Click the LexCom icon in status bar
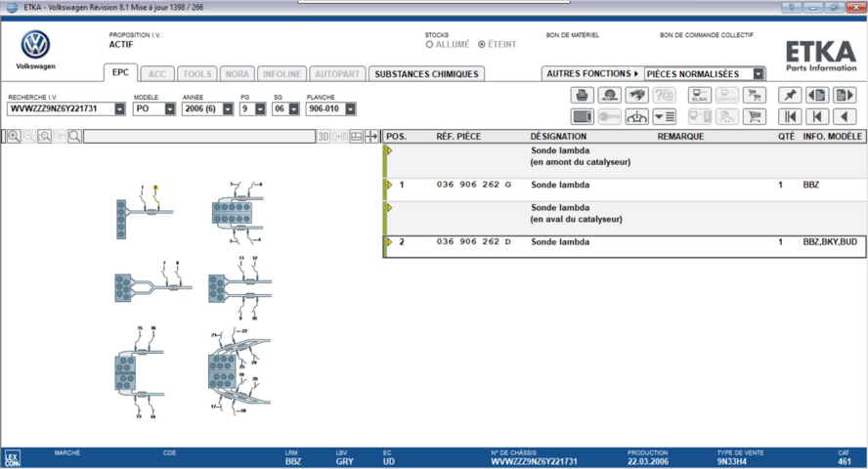Screen dimensions: 868x469 point(12,458)
